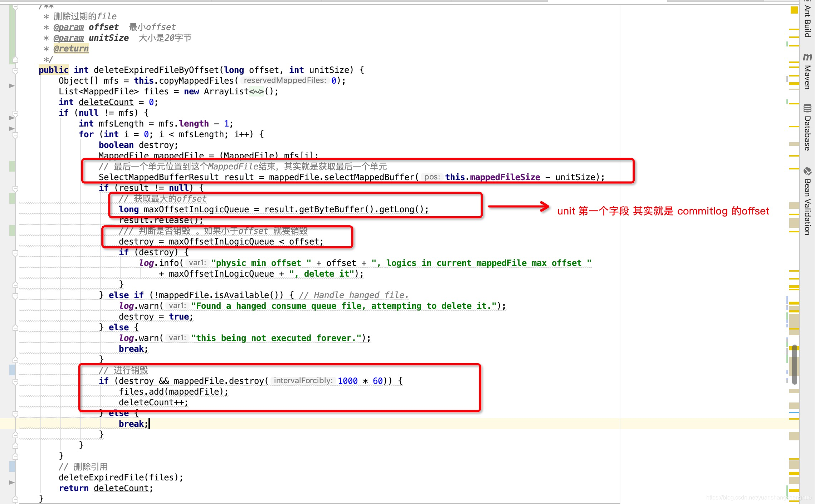This screenshot has height=504, width=815.
Task: Click the 'reservedMappedFiles:' inlay hint
Action: tap(285, 80)
